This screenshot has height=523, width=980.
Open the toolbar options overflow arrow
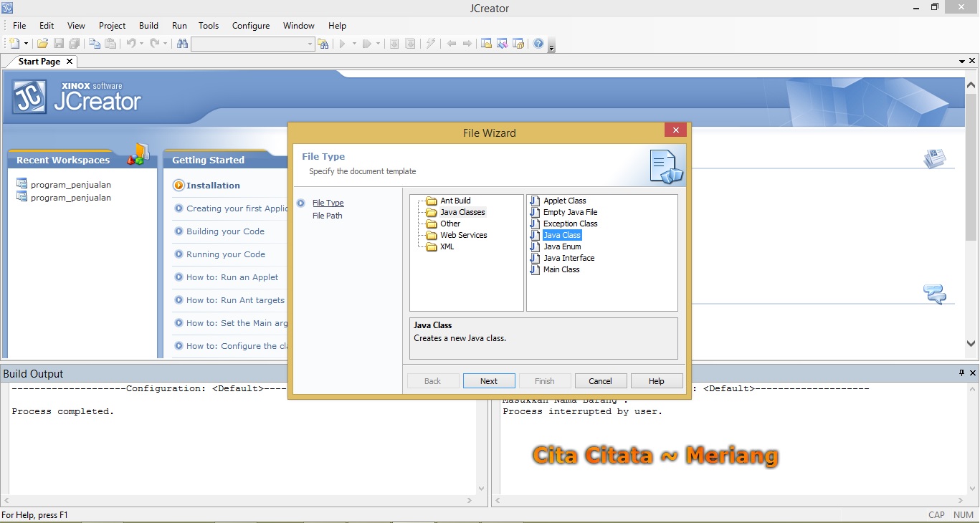pyautogui.click(x=551, y=47)
